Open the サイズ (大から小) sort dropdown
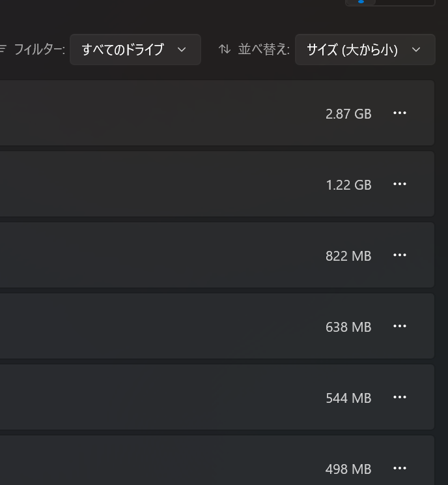Image resolution: width=448 pixels, height=485 pixels. pos(365,50)
